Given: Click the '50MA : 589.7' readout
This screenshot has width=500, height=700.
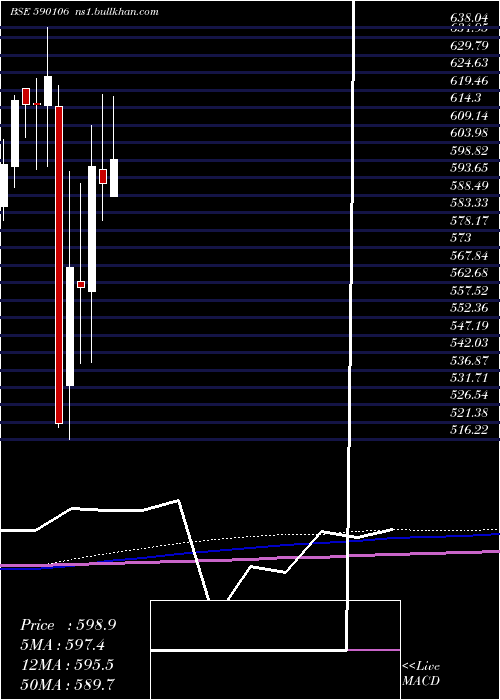Looking at the screenshot, I should pyautogui.click(x=68, y=684).
